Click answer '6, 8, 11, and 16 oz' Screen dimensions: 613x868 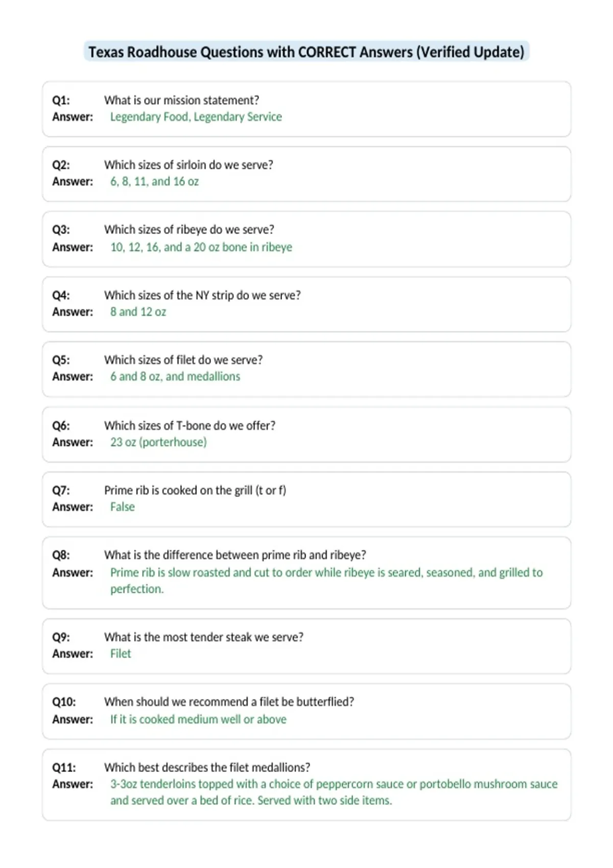154,182
